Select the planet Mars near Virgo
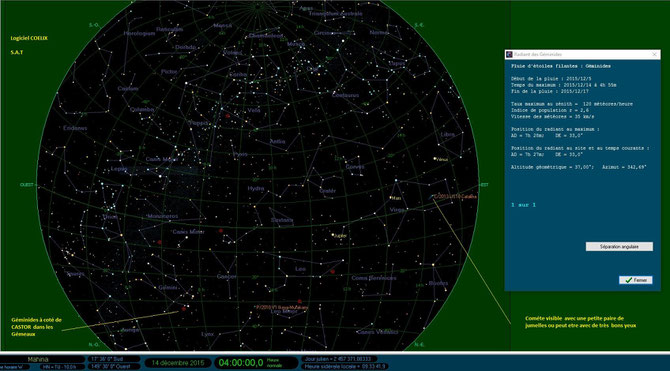670x371 pixels. (x=391, y=197)
